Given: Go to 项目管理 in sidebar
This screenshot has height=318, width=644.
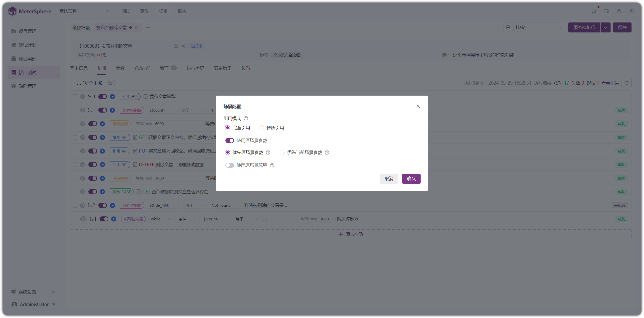Looking at the screenshot, I should click(x=34, y=31).
